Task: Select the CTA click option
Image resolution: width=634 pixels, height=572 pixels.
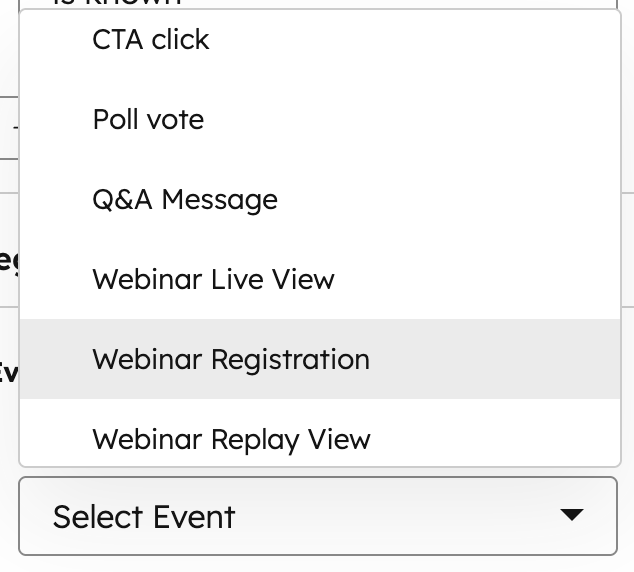Action: (151, 40)
